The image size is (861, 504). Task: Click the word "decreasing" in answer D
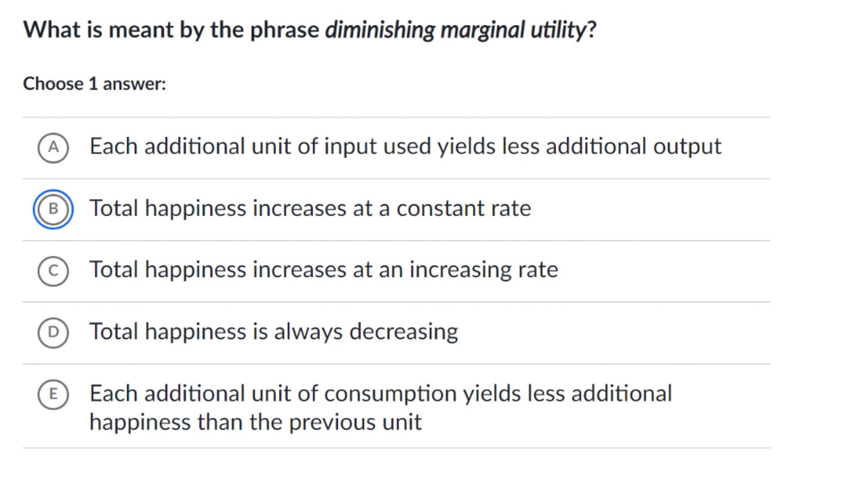(x=404, y=331)
